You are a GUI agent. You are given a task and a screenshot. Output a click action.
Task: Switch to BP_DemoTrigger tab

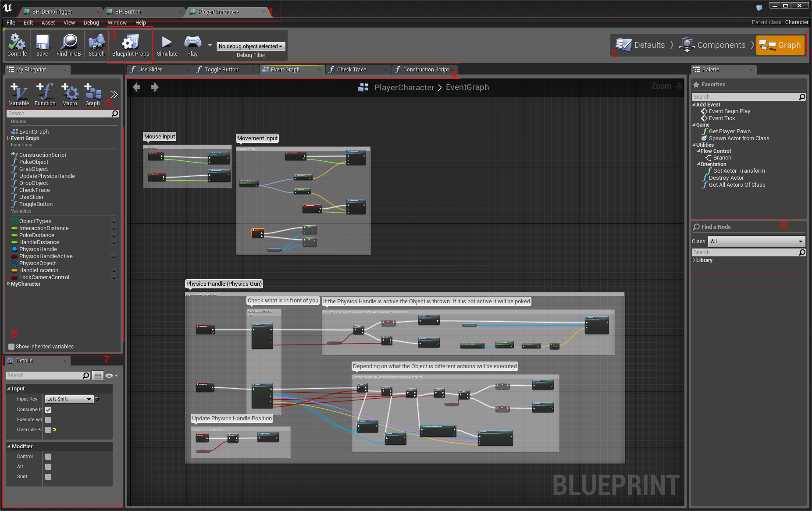[58, 12]
